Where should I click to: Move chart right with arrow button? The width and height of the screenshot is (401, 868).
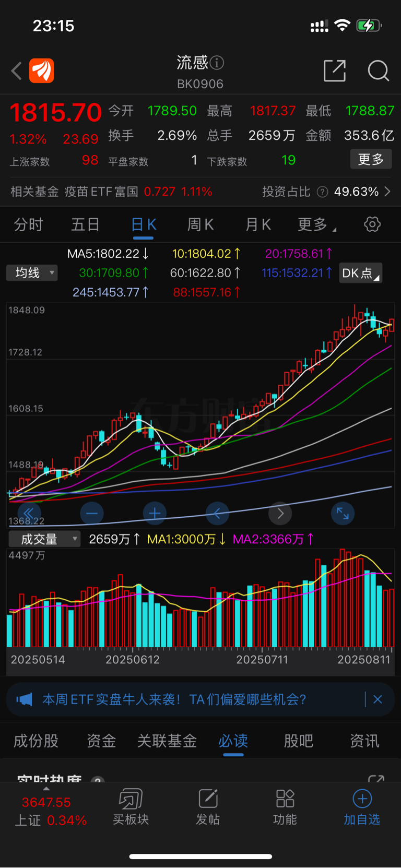[x=280, y=514]
